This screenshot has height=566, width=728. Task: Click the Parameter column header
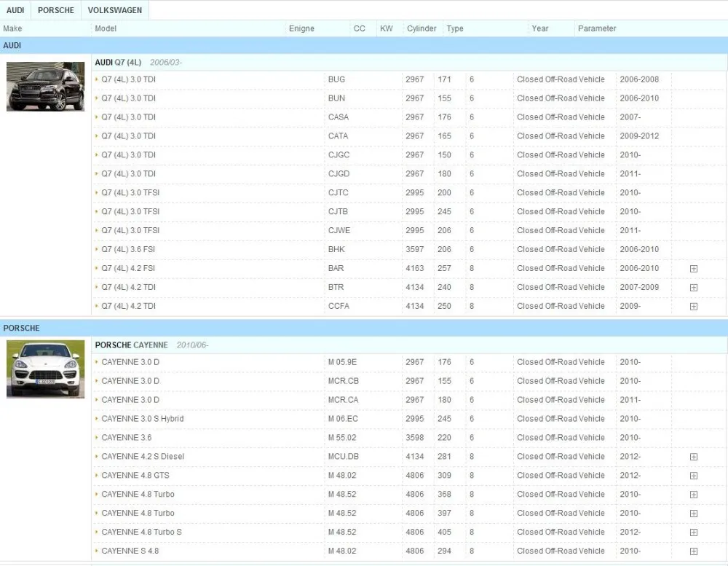597,28
